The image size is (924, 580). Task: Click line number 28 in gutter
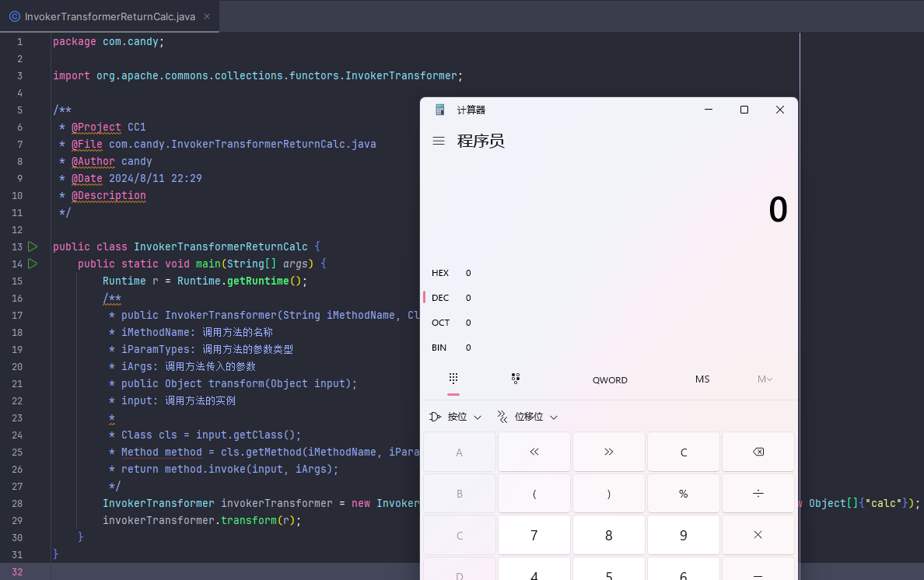17,504
